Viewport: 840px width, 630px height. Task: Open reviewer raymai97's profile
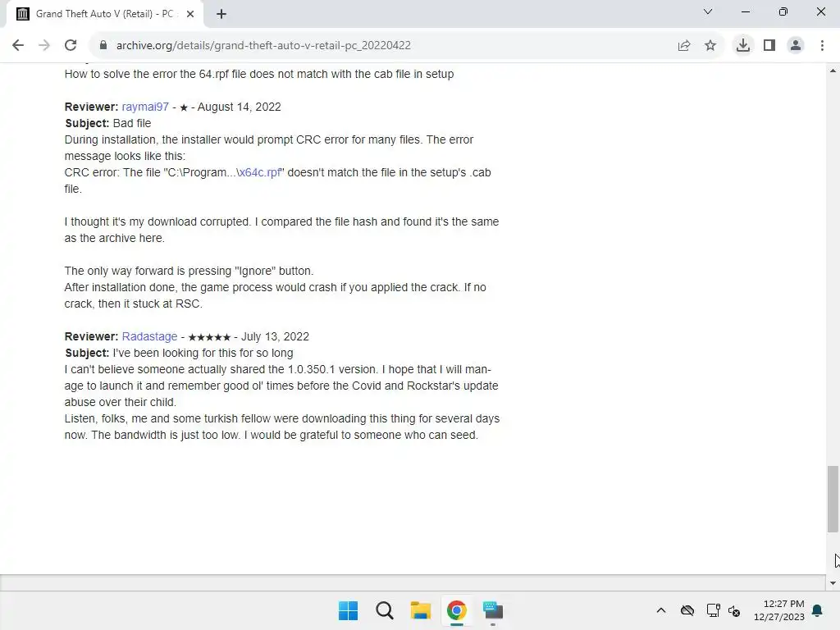pos(145,107)
